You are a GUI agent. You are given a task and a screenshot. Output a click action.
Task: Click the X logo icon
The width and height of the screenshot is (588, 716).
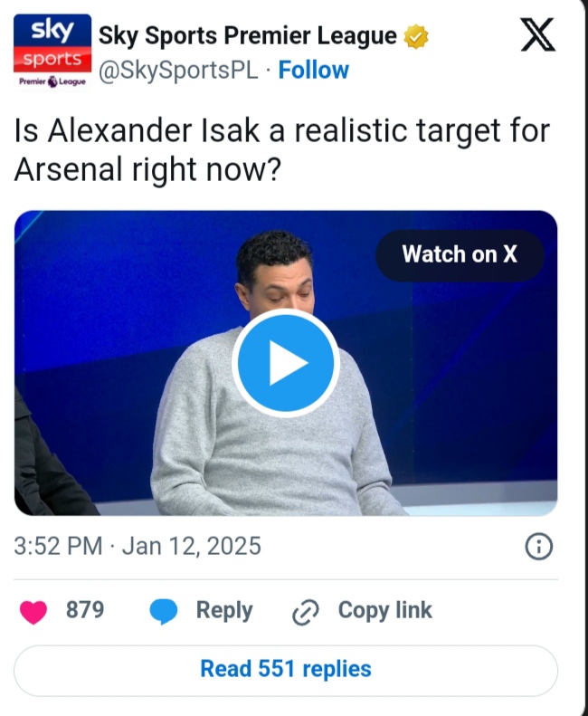[x=539, y=36]
